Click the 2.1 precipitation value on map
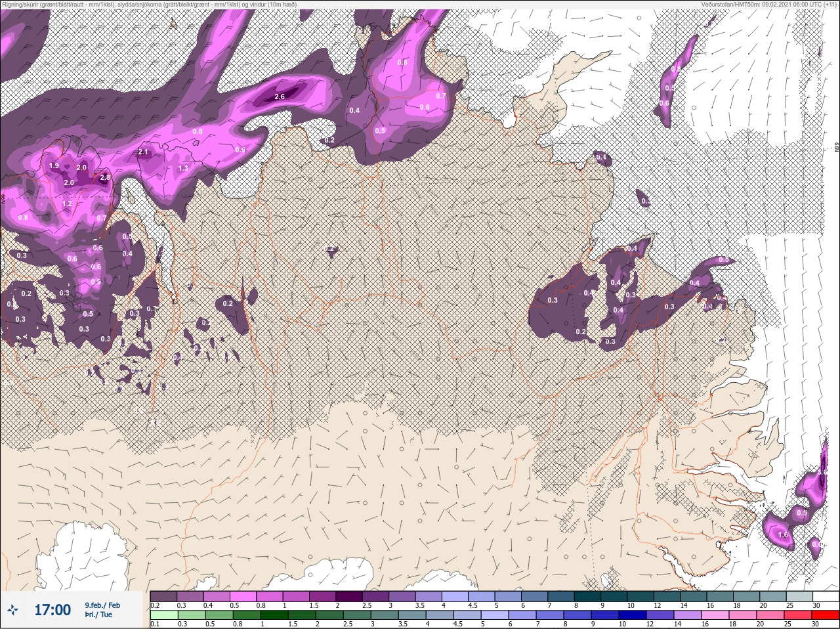This screenshot has width=840, height=629. (144, 152)
